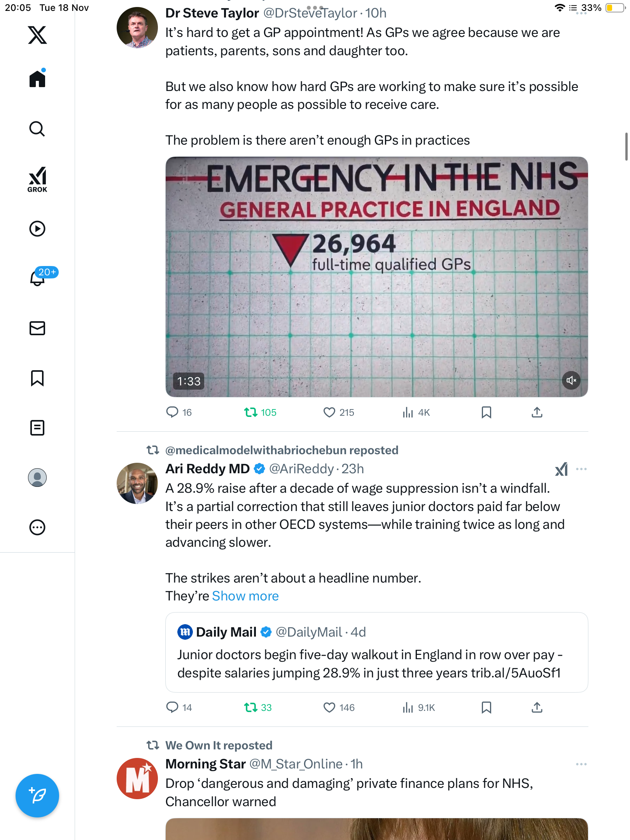
Task: Undo repost on Ari Reddy's post
Action: [x=251, y=707]
